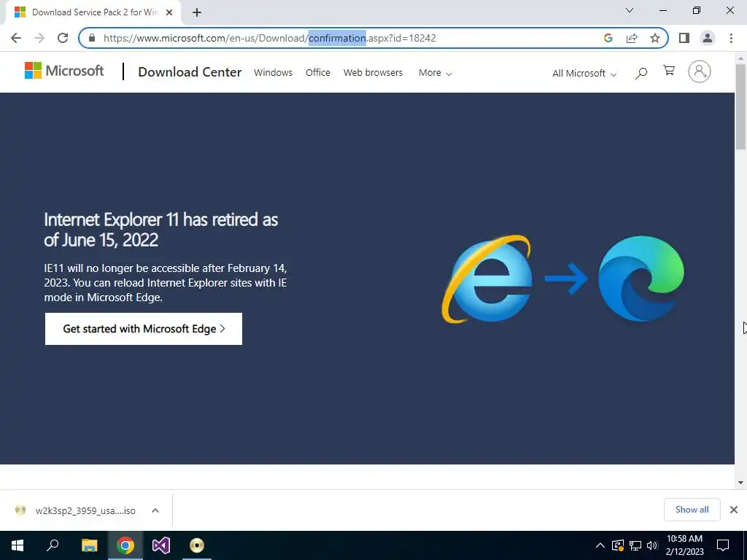Share this page using the share icon
The image size is (747, 560).
point(632,38)
